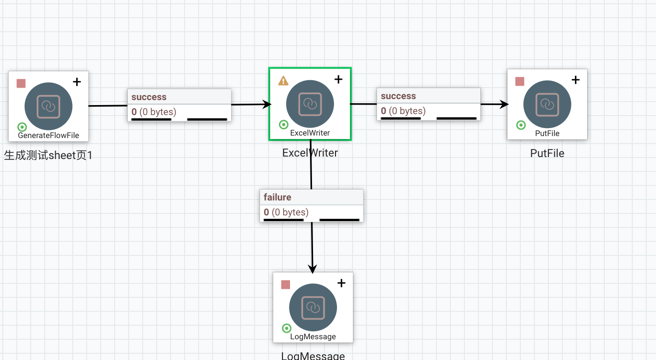This screenshot has height=360, width=656.
Task: Click the plus sign on ExcelWriter node
Action: [x=338, y=79]
